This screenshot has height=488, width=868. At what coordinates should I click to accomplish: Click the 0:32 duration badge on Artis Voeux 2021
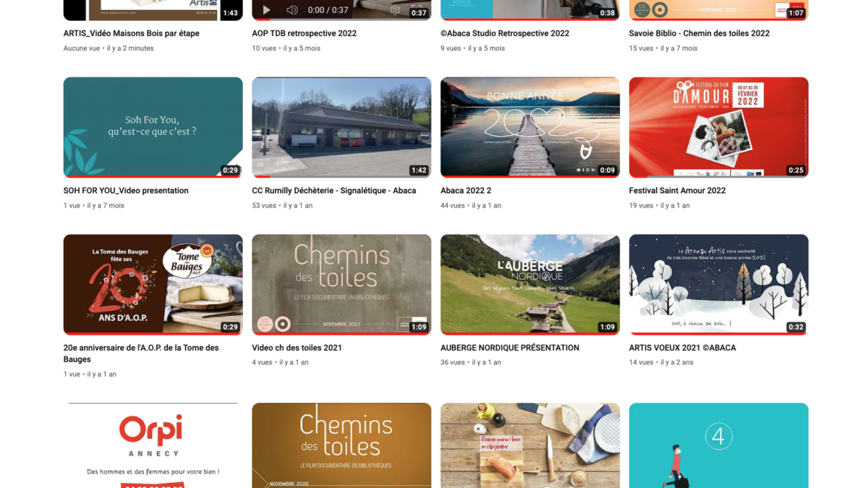[796, 328]
